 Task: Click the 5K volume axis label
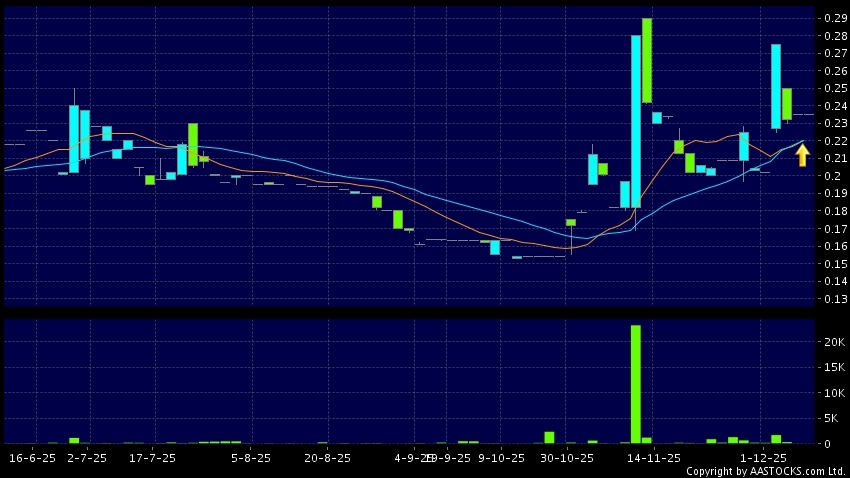tap(831, 418)
